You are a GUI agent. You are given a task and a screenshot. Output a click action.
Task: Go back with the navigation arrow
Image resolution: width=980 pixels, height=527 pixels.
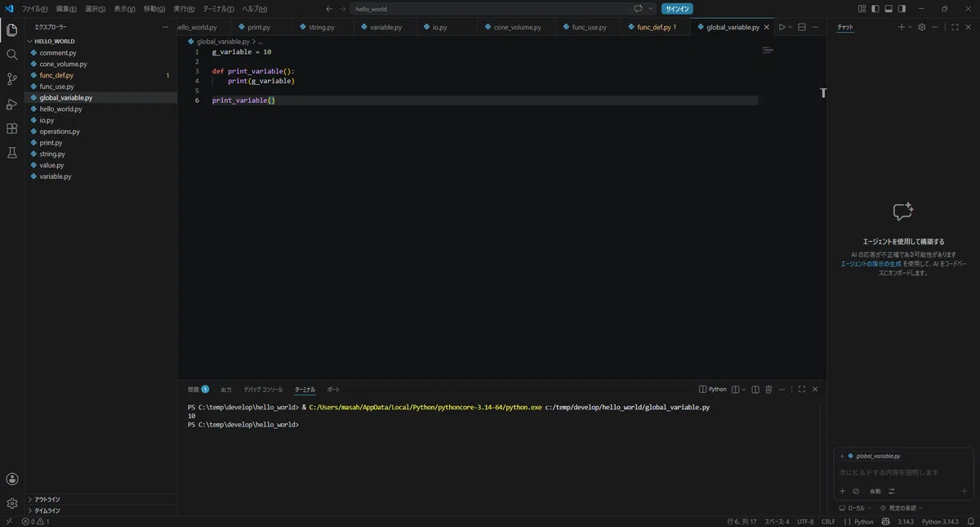coord(329,9)
